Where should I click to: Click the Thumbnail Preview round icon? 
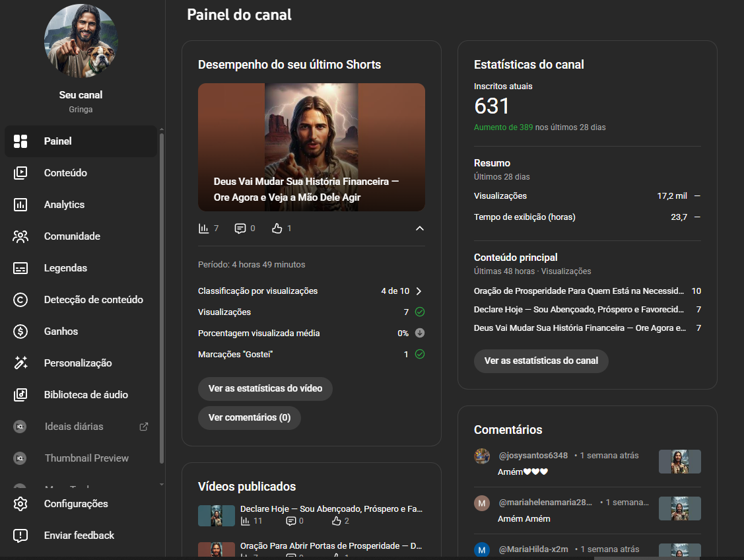[20, 458]
